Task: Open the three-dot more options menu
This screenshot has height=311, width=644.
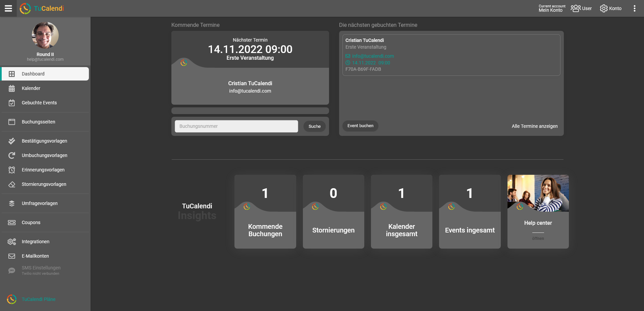Action: (634, 8)
